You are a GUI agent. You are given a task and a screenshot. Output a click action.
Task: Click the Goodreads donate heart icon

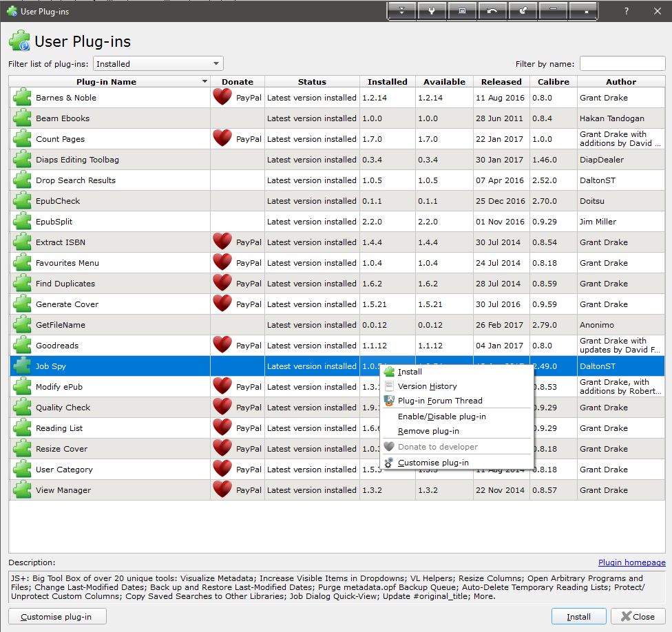tap(222, 345)
